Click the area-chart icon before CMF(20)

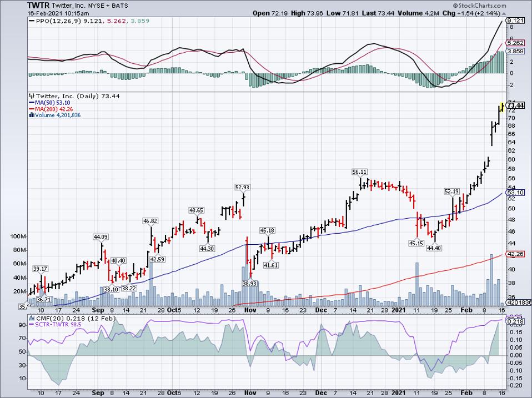[32, 318]
